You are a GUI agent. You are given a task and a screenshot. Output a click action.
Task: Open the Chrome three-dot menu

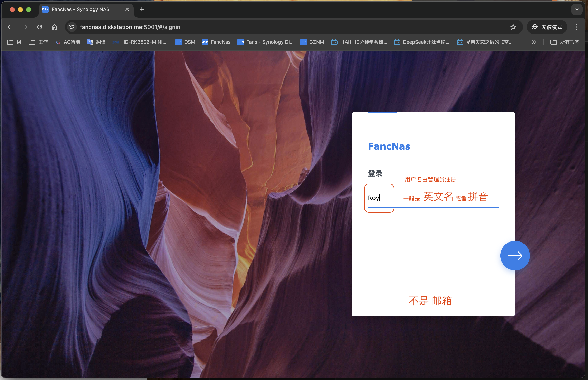[x=576, y=27]
